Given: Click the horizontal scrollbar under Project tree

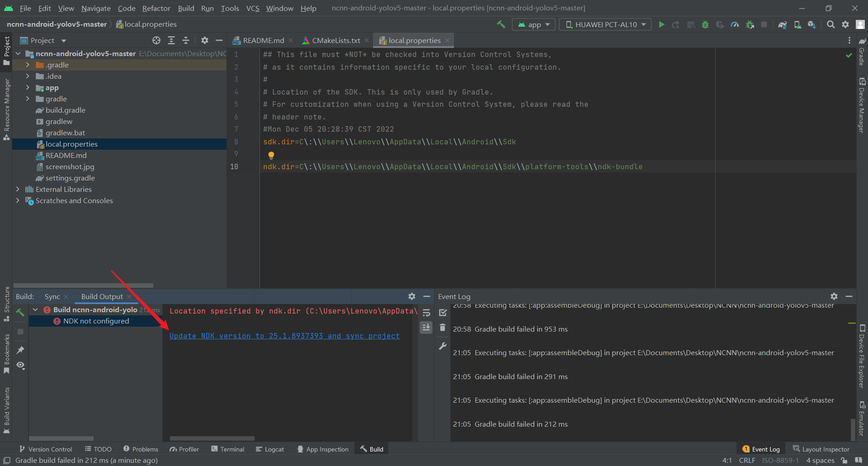Looking at the screenshot, I should pos(84,285).
